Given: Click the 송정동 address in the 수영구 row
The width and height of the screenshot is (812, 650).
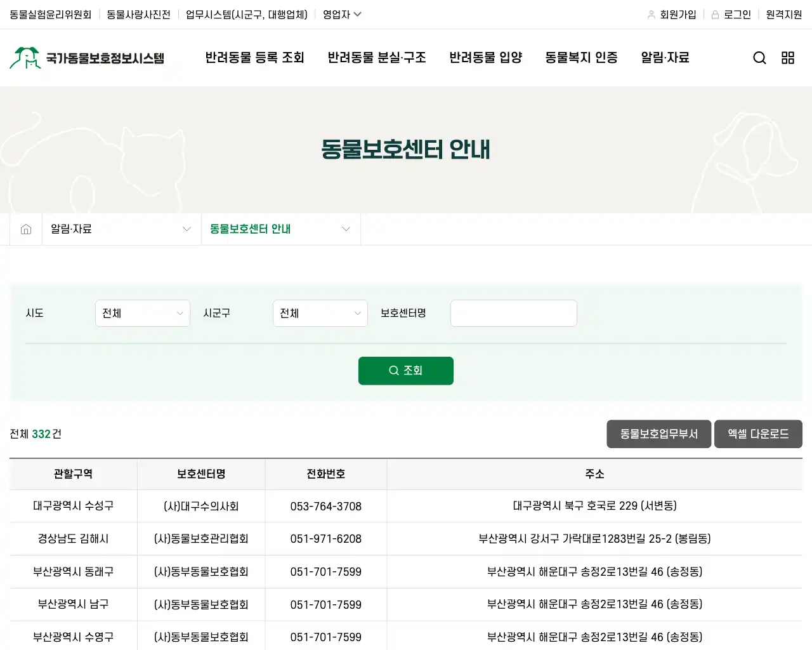Looking at the screenshot, I should [595, 637].
